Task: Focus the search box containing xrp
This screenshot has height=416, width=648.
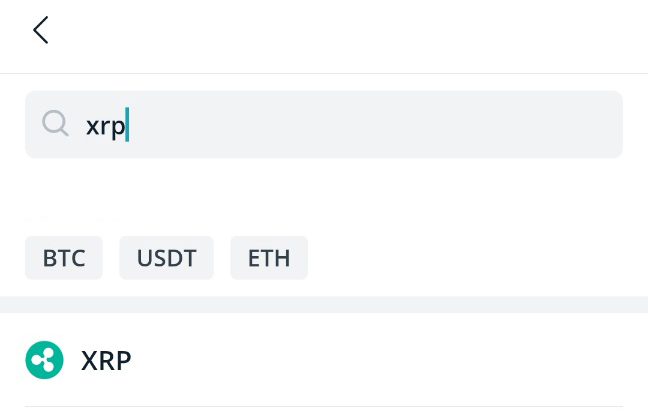Action: tap(324, 124)
